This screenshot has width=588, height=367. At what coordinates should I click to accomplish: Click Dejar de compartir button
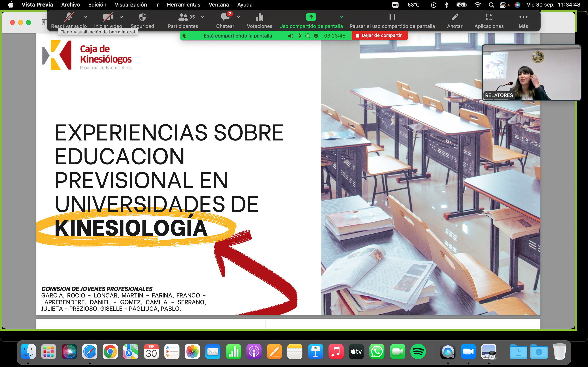tap(379, 36)
